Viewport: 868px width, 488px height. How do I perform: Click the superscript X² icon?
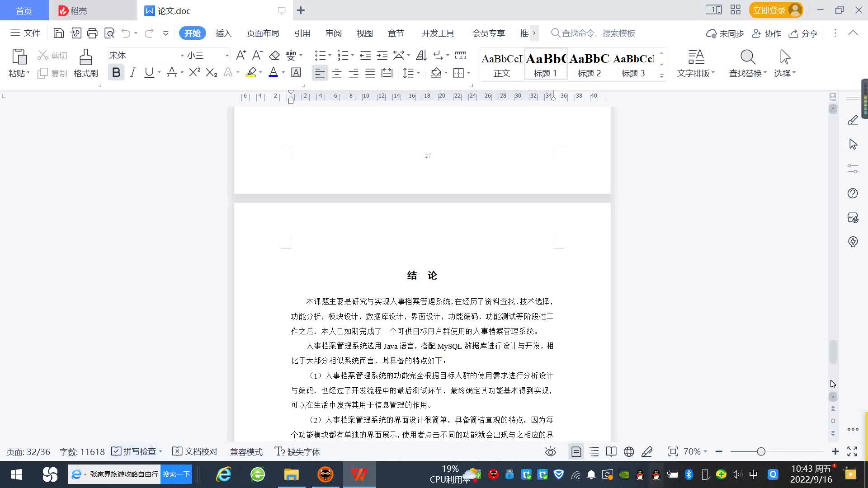tap(194, 72)
